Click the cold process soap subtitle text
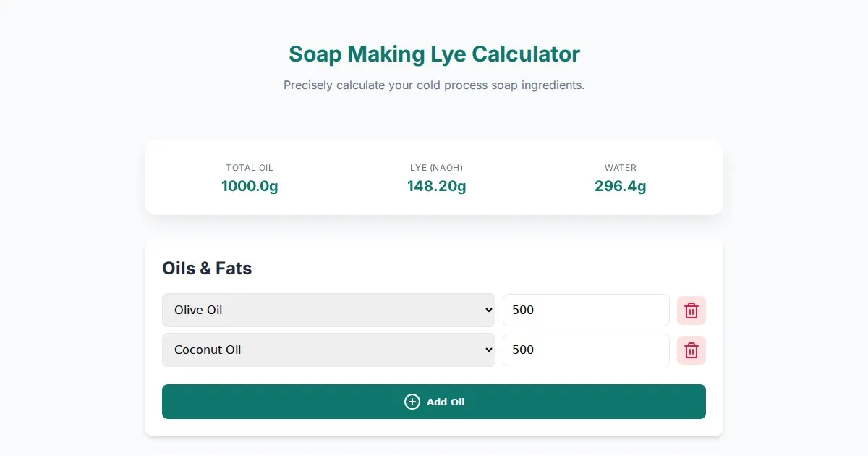This screenshot has height=456, width=868. coord(434,85)
